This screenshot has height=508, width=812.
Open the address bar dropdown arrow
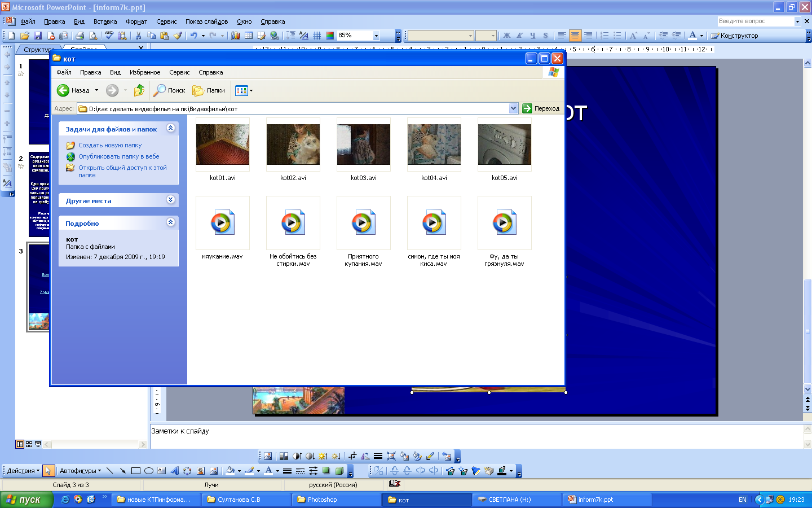coord(513,108)
